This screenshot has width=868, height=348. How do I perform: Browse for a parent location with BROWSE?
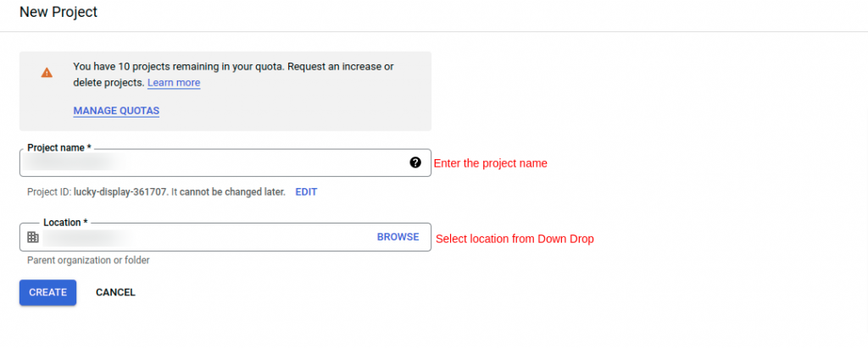[x=398, y=237]
